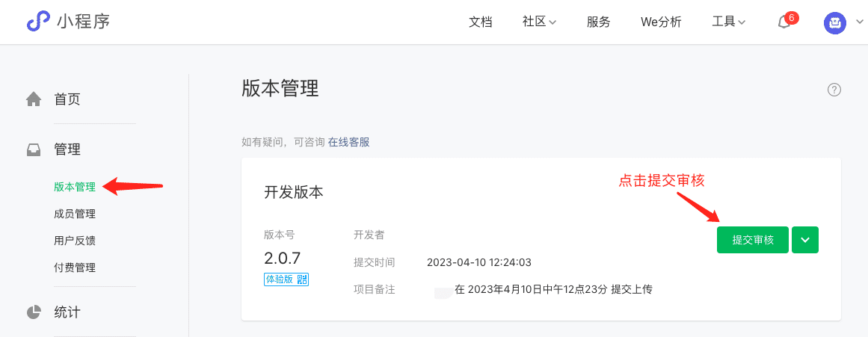Screen dimensions: 868x337
Task: Select 成员管理 in the sidebar
Action: tap(75, 214)
